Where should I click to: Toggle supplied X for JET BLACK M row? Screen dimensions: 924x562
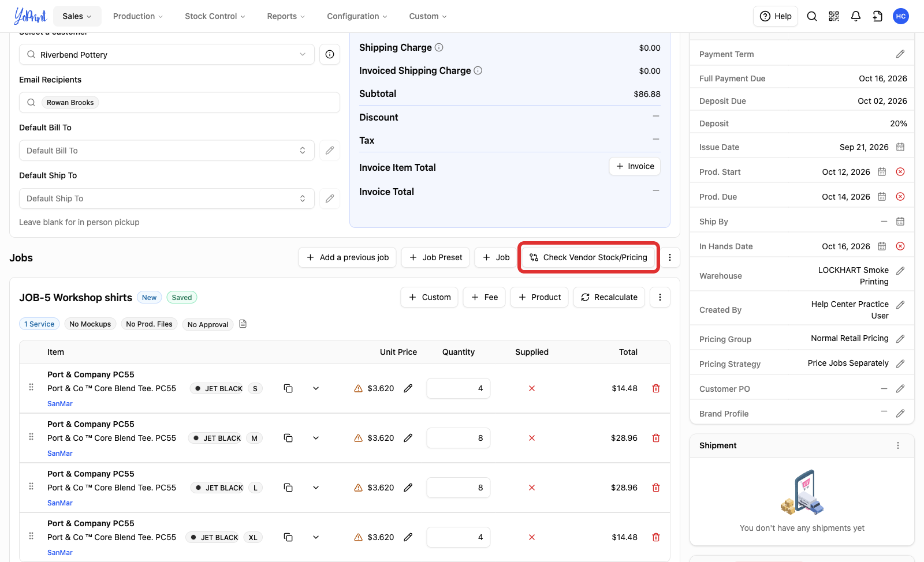[x=532, y=438]
